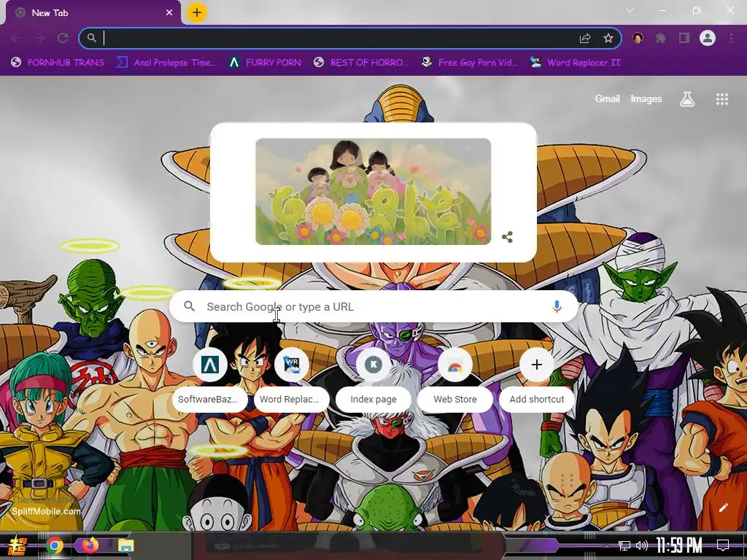This screenshot has width=747, height=560.
Task: Open the Word Replacer II bookmark
Action: [576, 63]
